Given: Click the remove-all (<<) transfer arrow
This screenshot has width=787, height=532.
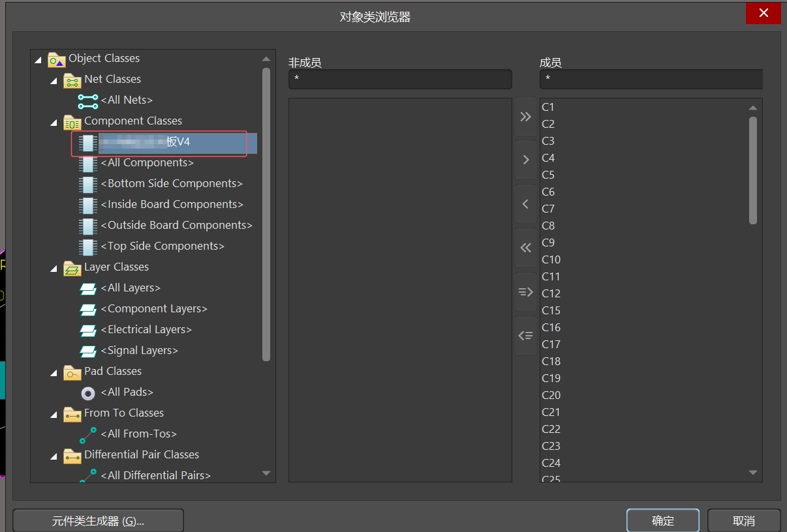Looking at the screenshot, I should [525, 248].
